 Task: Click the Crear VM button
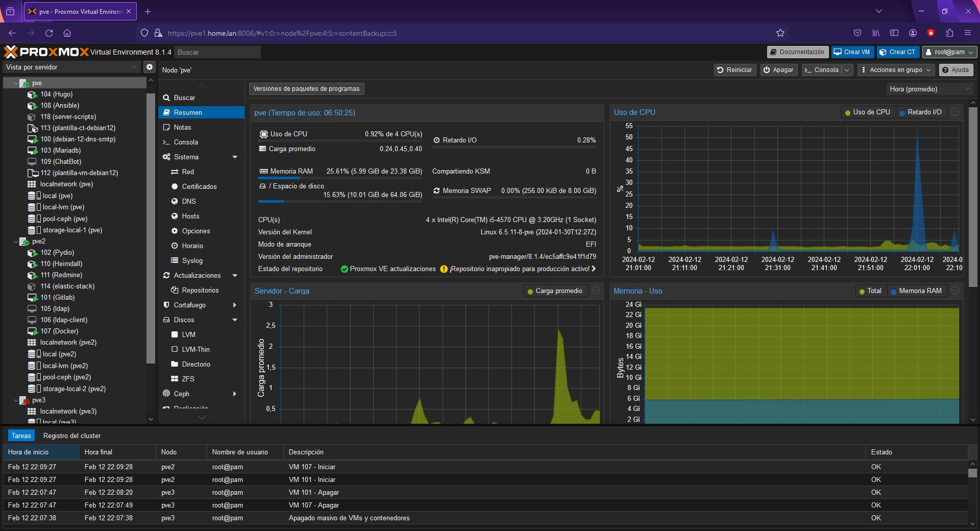point(852,52)
